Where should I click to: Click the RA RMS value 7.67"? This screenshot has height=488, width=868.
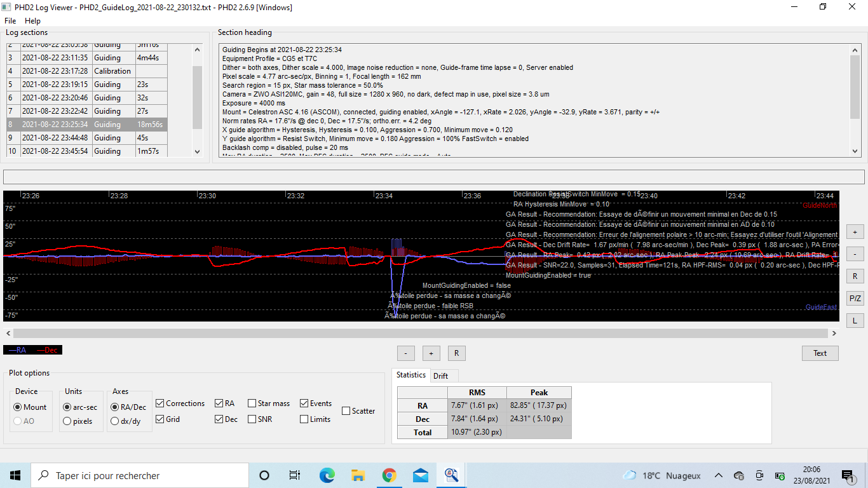[477, 405]
